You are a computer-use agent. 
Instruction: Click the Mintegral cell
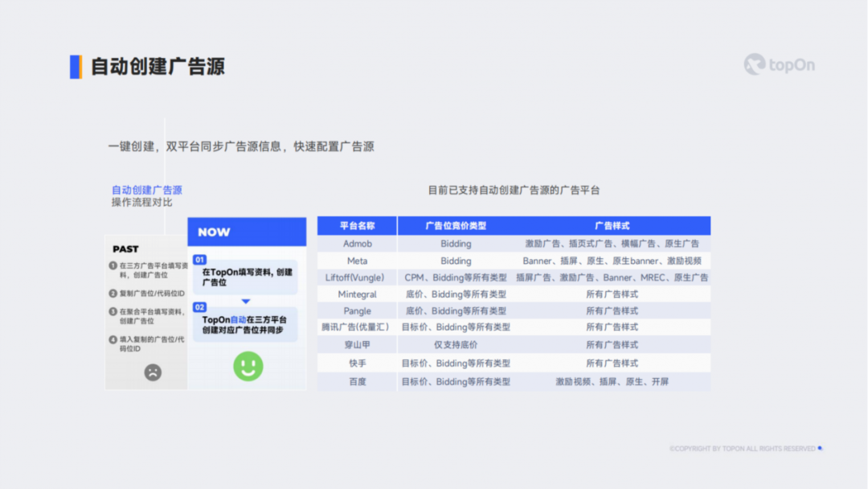[357, 294]
